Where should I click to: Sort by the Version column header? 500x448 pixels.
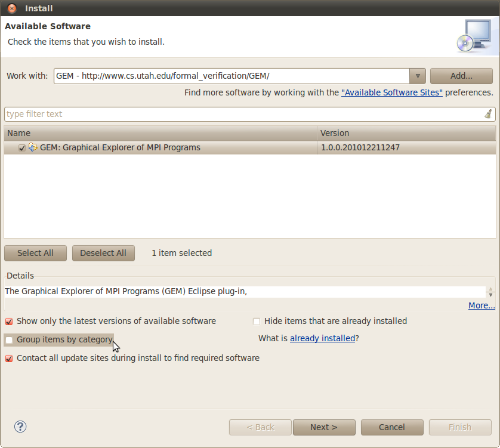click(x=406, y=133)
